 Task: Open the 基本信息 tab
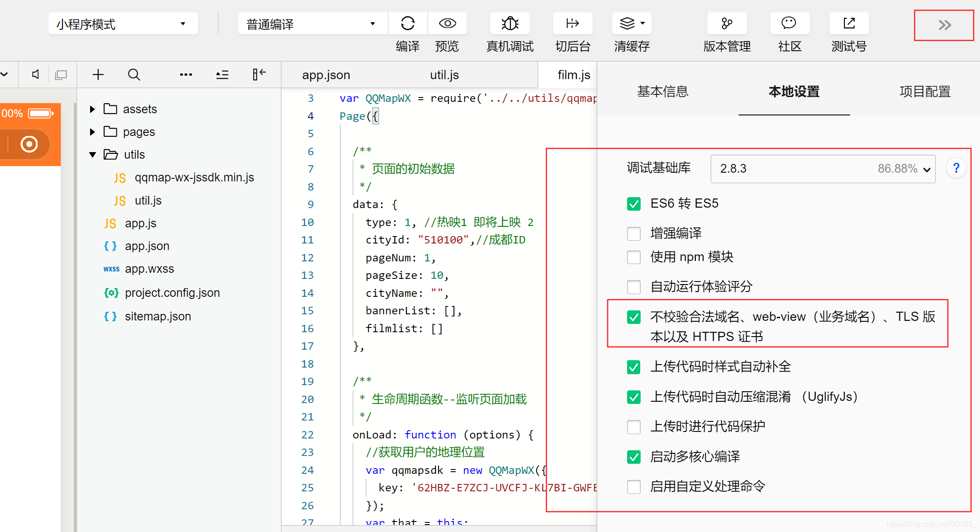pyautogui.click(x=663, y=92)
